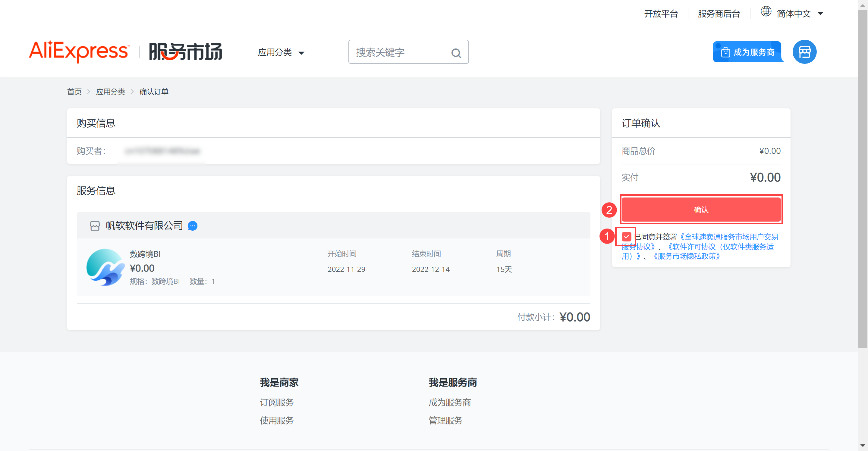The width and height of the screenshot is (868, 451).
Task: Click the AliExpress logo
Action: coord(79,51)
